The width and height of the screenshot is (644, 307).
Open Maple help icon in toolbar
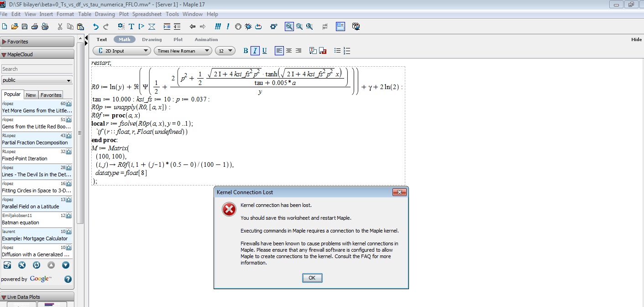(356, 26)
